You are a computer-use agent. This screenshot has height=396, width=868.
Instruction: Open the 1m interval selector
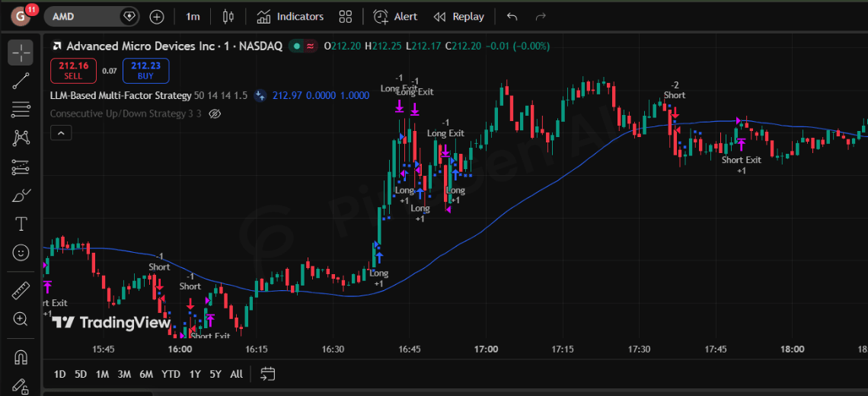point(193,17)
